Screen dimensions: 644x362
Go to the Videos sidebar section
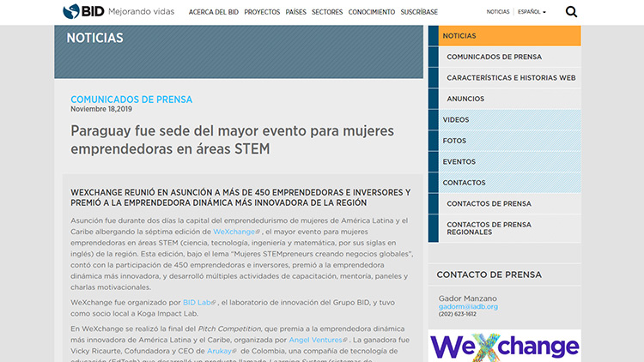[456, 120]
